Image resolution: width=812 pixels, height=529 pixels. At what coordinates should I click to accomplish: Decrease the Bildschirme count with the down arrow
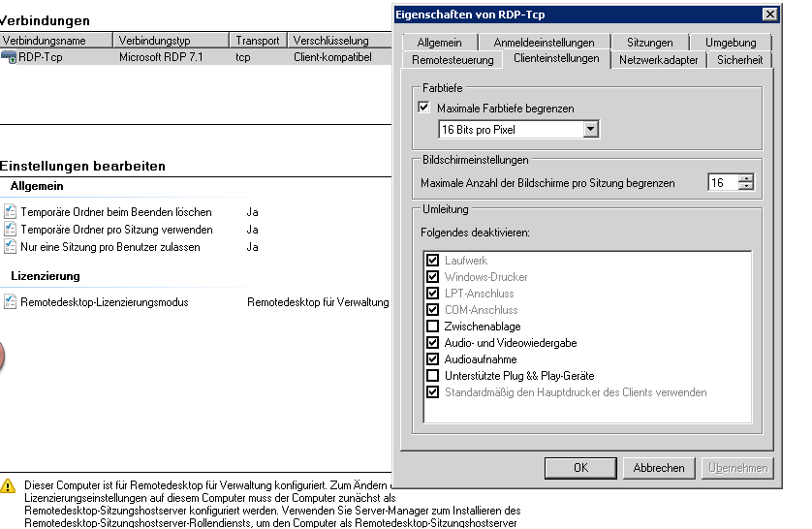pos(746,186)
